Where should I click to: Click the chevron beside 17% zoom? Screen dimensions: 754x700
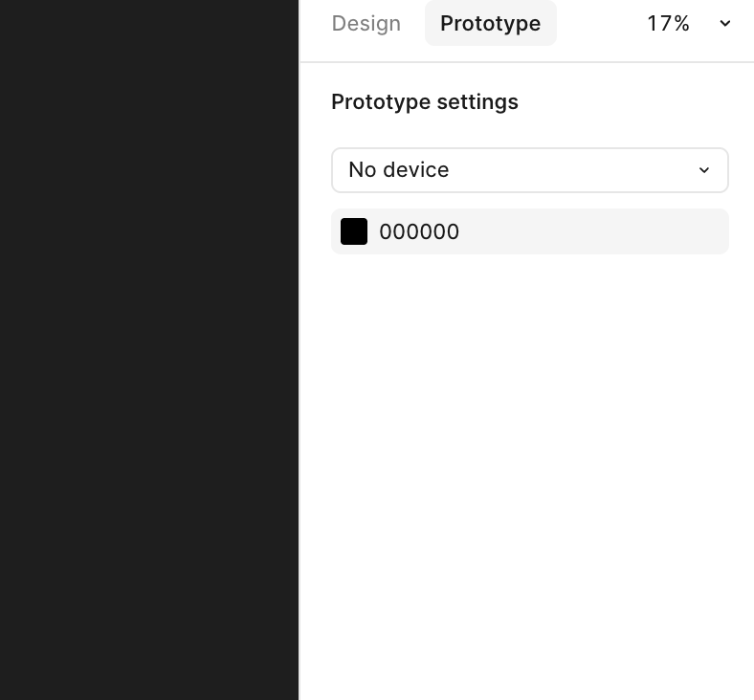click(725, 23)
